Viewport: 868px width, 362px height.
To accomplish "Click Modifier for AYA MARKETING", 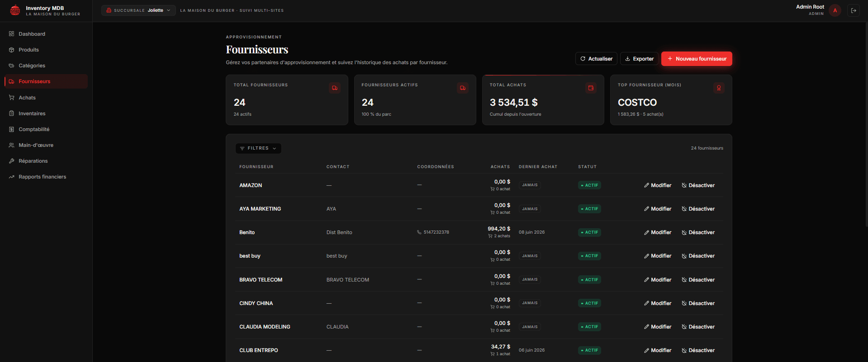I will pyautogui.click(x=658, y=209).
